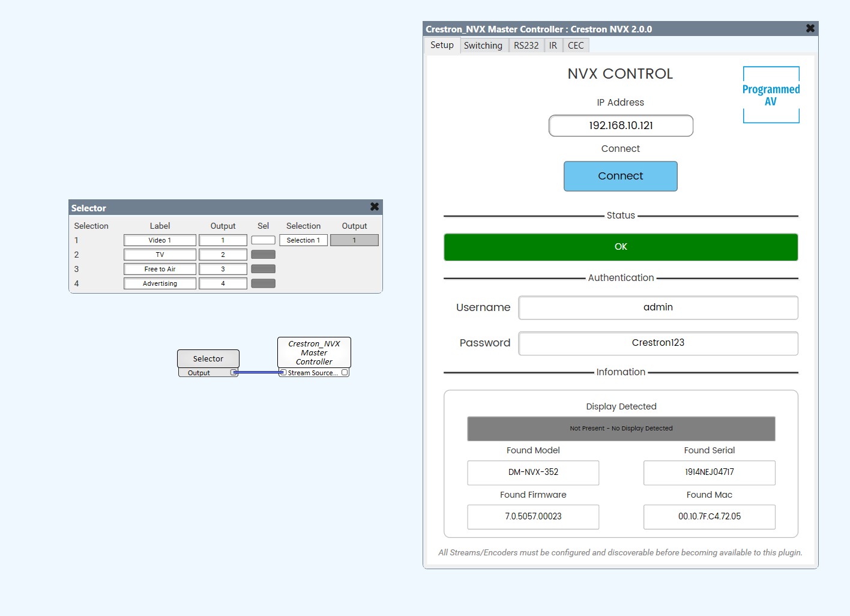Click the No Display Detected status bar
This screenshot has height=616, width=850.
pyautogui.click(x=621, y=428)
